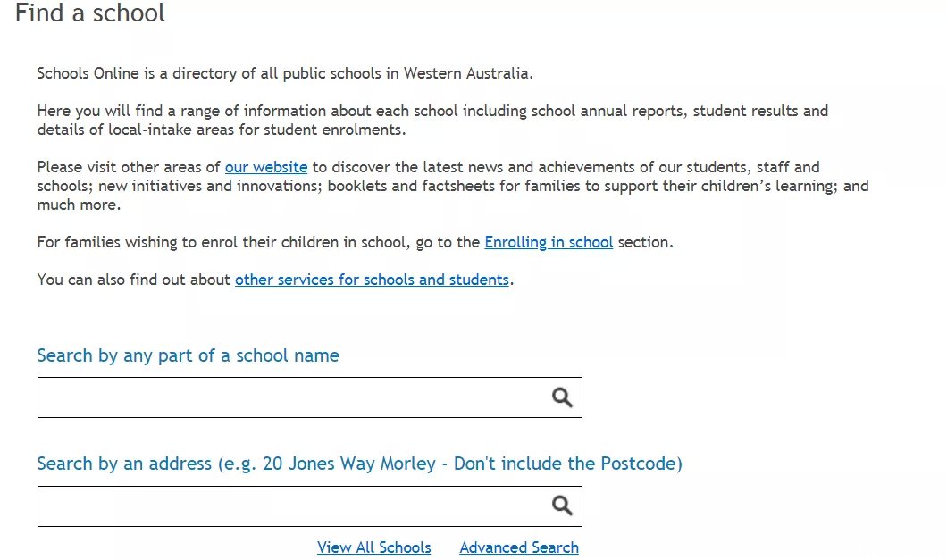
Task: Click the 'Find a school' page heading
Action: 90,13
